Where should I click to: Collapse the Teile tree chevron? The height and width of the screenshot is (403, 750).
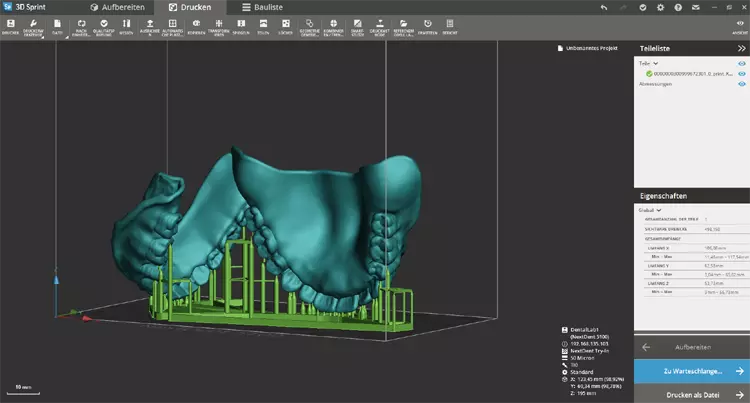[656, 64]
